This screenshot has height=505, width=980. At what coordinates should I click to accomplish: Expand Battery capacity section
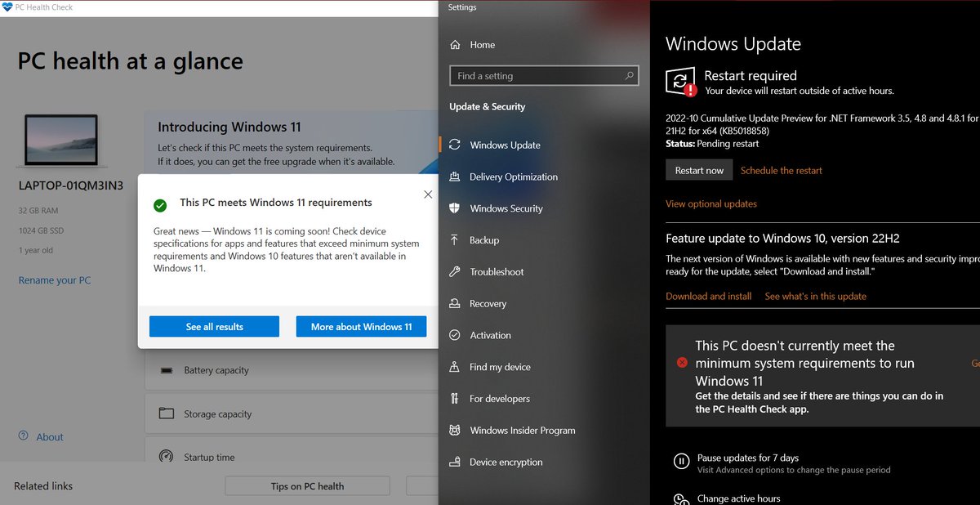click(x=292, y=370)
